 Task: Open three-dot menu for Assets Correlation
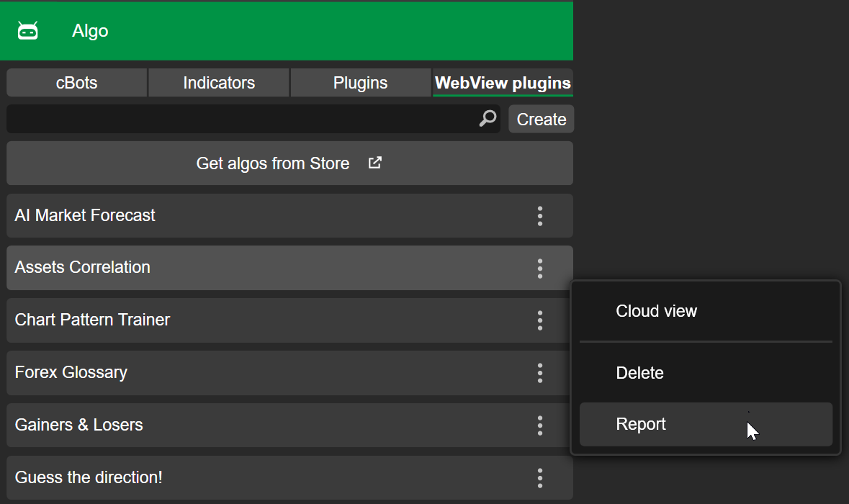pos(540,269)
